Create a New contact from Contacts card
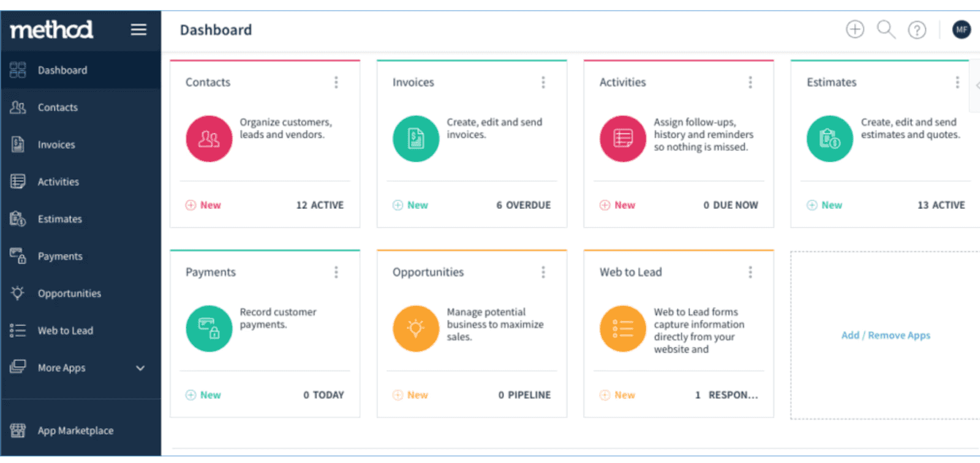This screenshot has width=980, height=463. (x=203, y=205)
